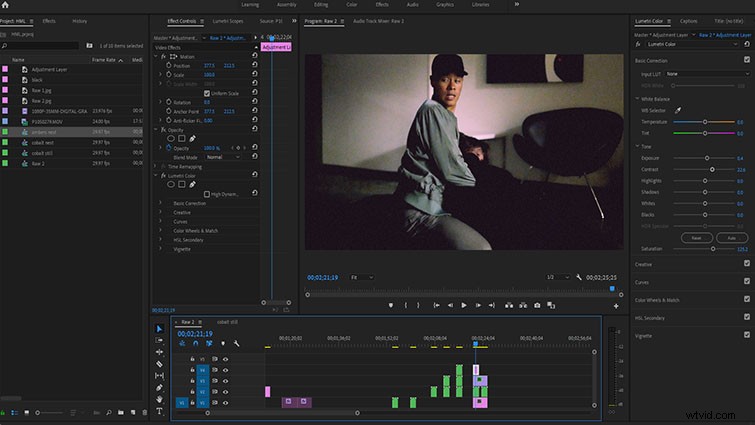Click Auto button in Tone section

point(732,238)
